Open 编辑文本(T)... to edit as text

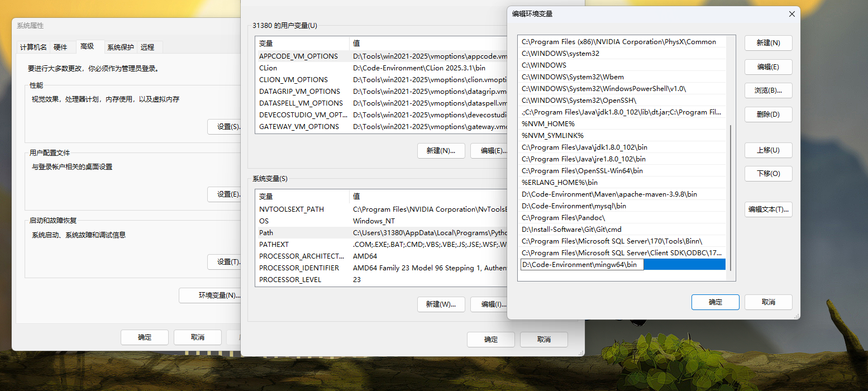[x=768, y=209]
